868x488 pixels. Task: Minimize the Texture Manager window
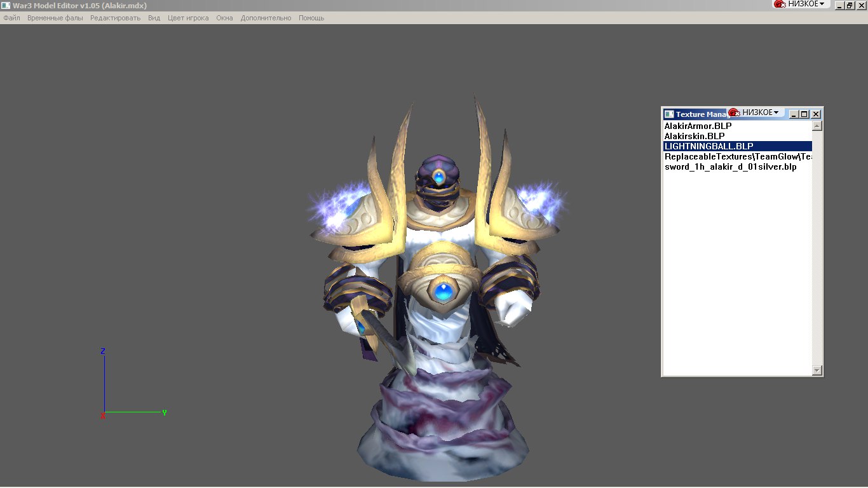pyautogui.click(x=794, y=114)
